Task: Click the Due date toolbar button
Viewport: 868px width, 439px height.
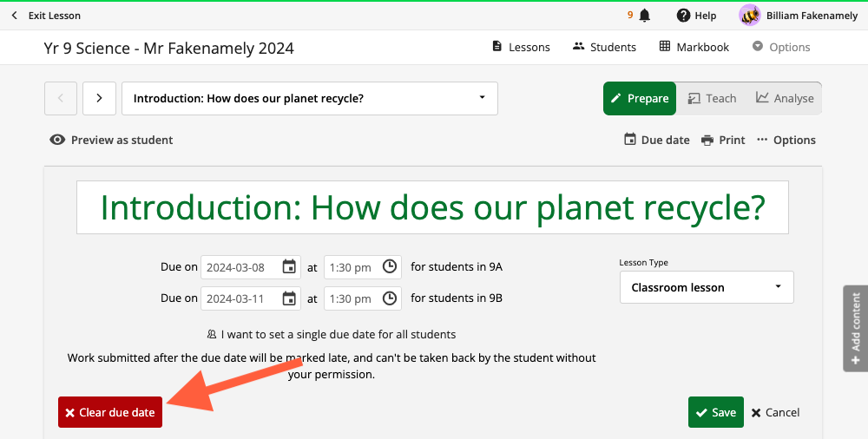Action: (656, 140)
